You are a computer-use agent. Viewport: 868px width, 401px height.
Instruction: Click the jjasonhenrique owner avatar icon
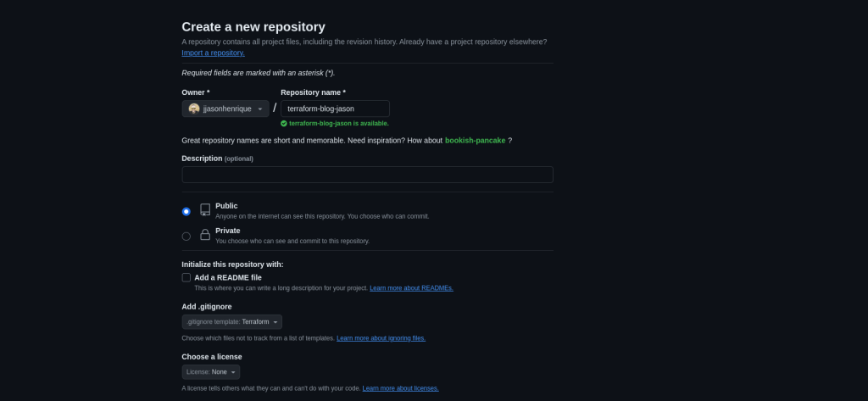[x=194, y=109]
